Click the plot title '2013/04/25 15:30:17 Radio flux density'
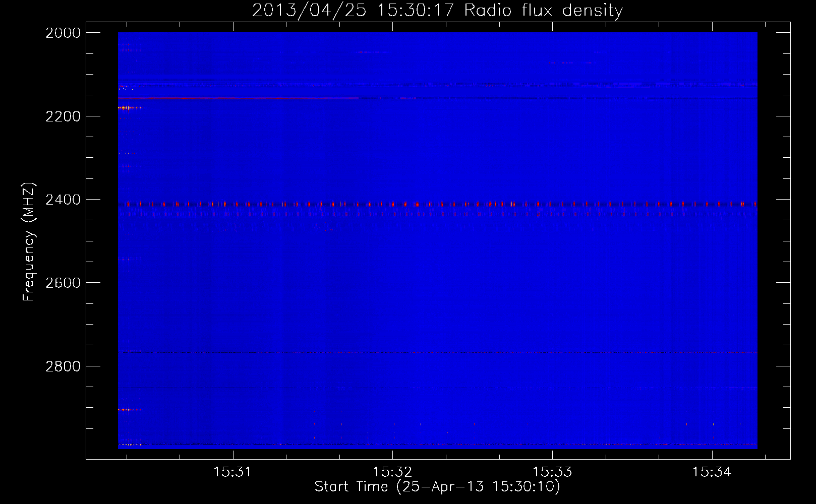This screenshot has width=816, height=504. tap(437, 11)
